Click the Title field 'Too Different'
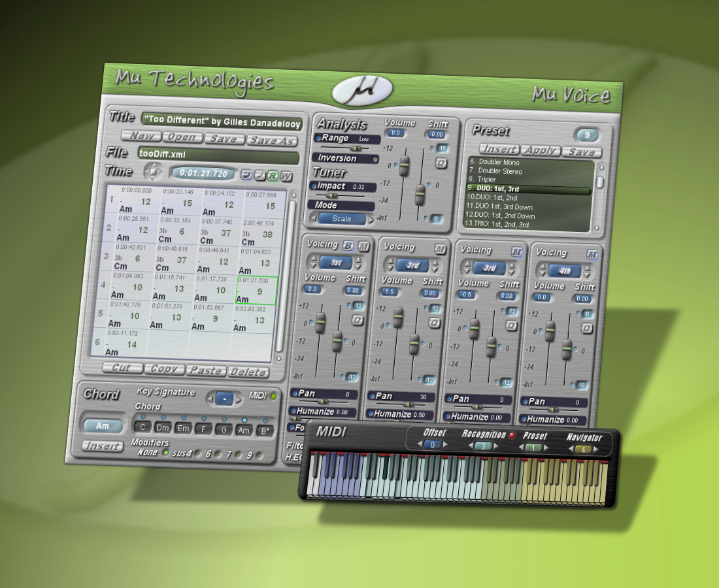This screenshot has width=719, height=588. click(222, 121)
